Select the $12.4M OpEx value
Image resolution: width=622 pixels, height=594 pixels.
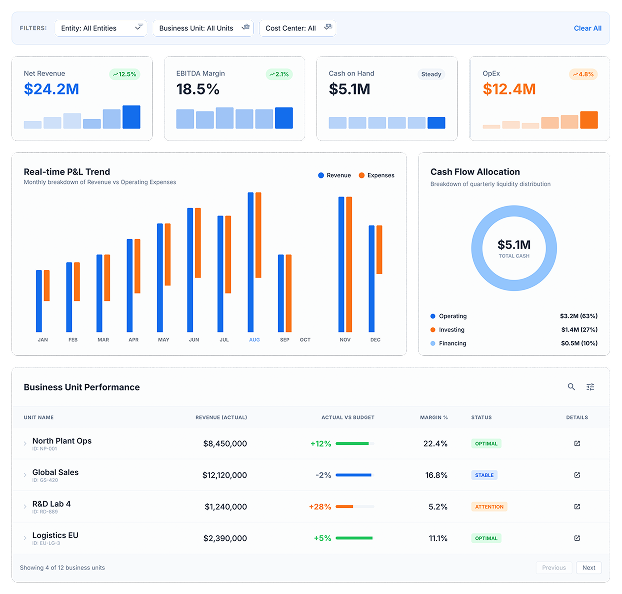tap(509, 89)
